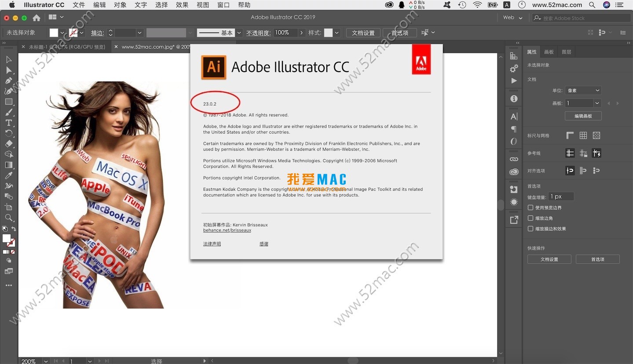
Task: Select the Curvature tool
Action: 9,91
